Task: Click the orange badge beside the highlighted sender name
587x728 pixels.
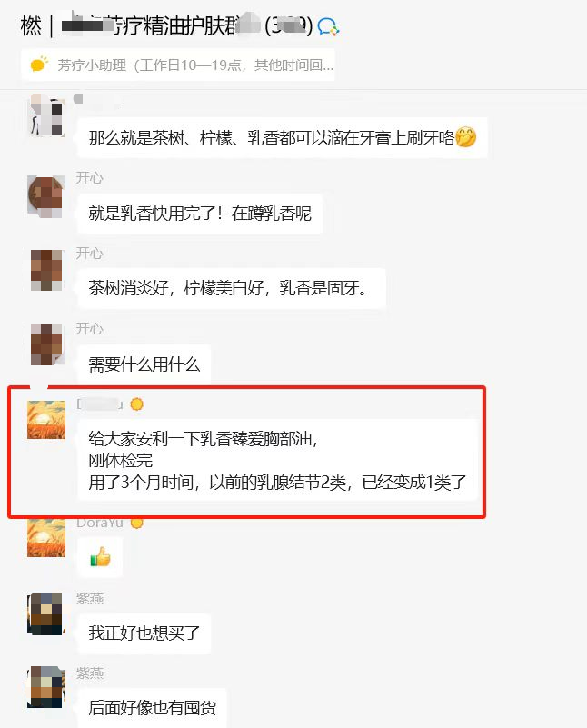Action: point(137,404)
